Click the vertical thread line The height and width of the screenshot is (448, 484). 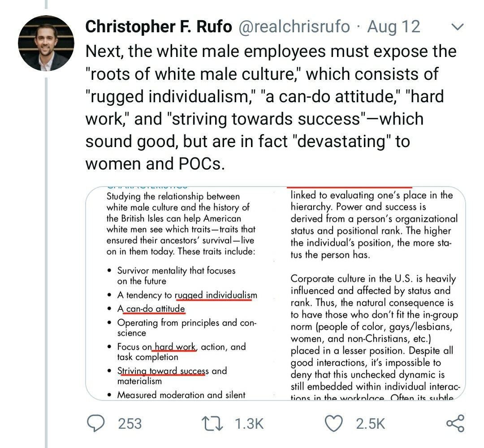coord(45,269)
